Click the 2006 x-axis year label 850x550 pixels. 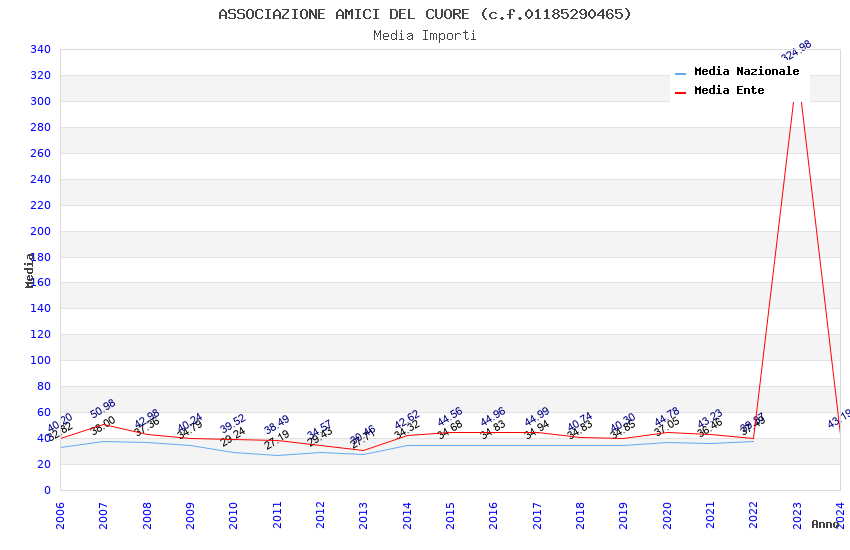[60, 515]
